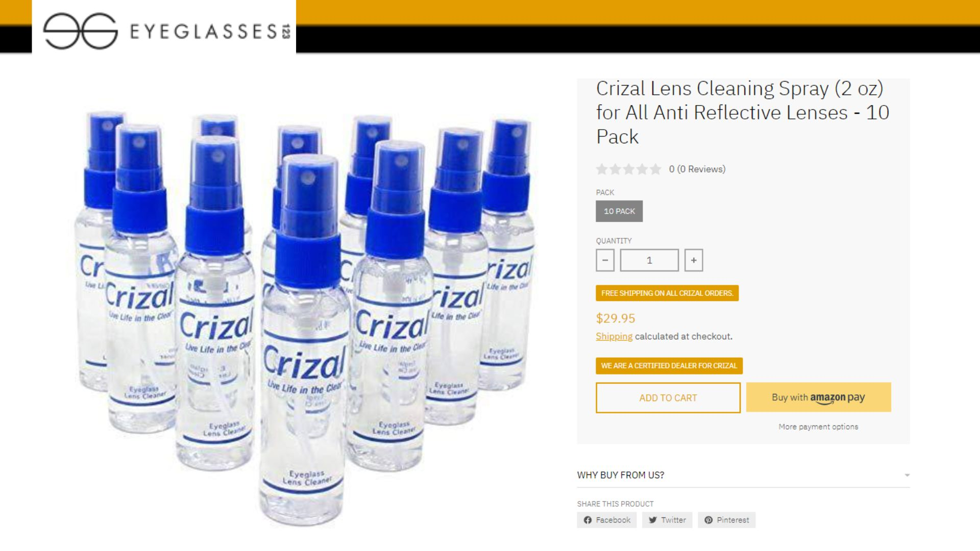Open the 0 Reviews link
The image size is (980, 551).
(x=697, y=169)
